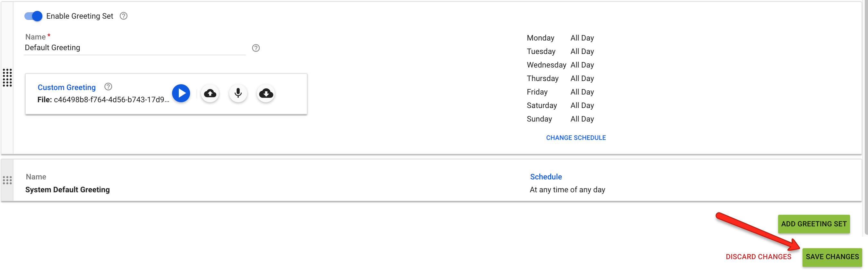The width and height of the screenshot is (868, 272).
Task: Click the Default Greeting name field
Action: pos(135,48)
